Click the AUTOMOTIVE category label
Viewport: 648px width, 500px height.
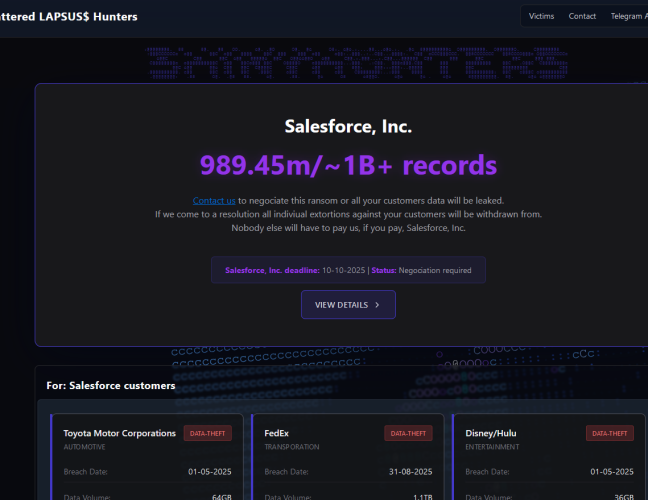coord(84,447)
